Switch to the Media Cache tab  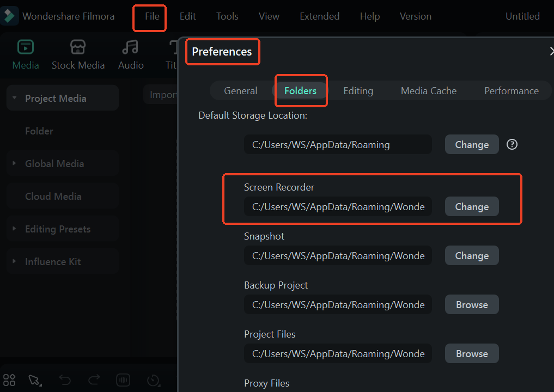pyautogui.click(x=429, y=91)
